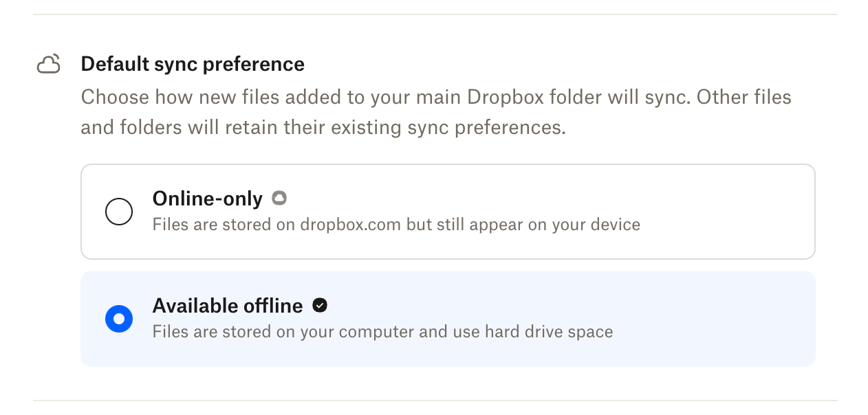
Task: Click the "Default sync preference" heading
Action: click(x=193, y=64)
